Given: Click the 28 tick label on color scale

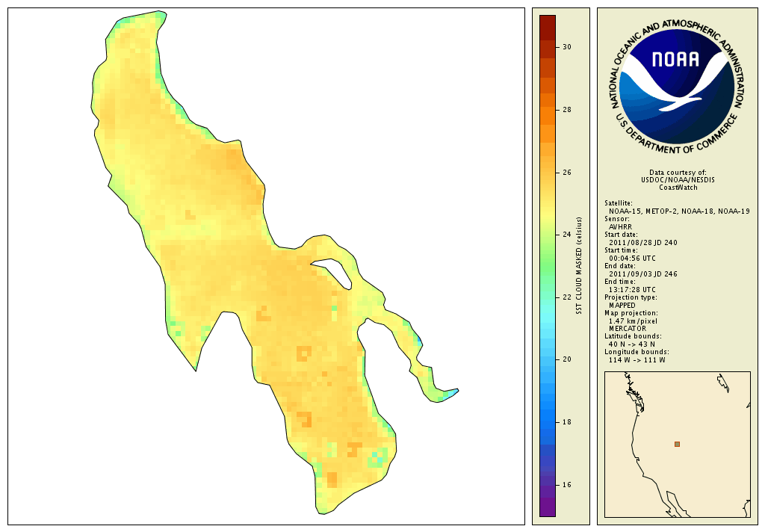Looking at the screenshot, I should 567,110.
